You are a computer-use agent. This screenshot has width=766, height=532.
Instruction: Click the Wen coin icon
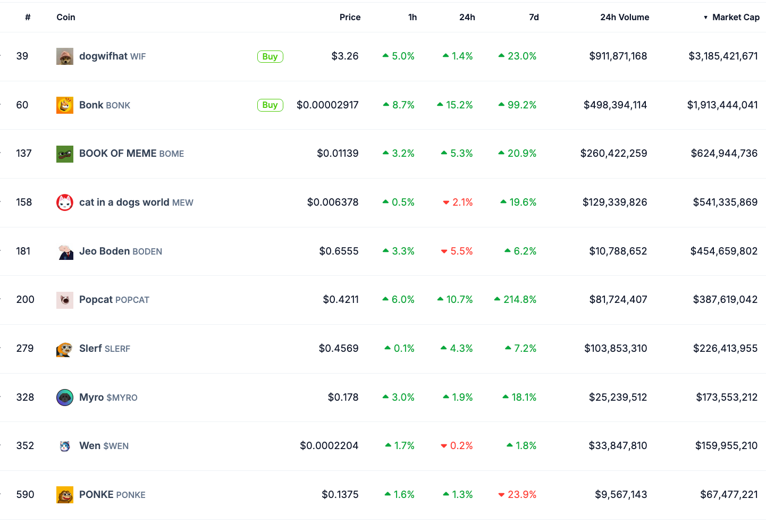click(x=65, y=446)
